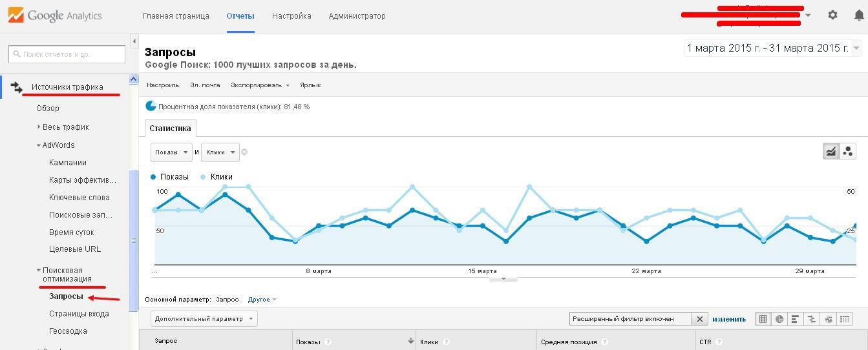
Task: Clear the advanced filter with X
Action: click(700, 319)
